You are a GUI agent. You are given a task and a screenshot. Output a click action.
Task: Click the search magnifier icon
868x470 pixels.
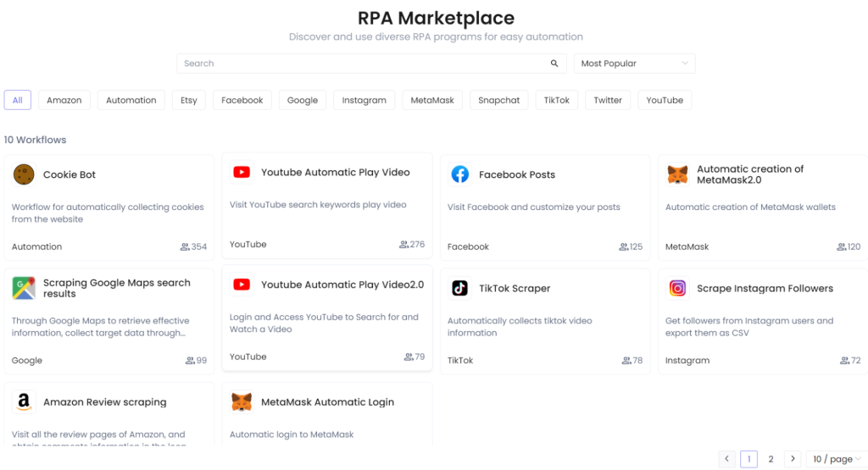pos(554,64)
